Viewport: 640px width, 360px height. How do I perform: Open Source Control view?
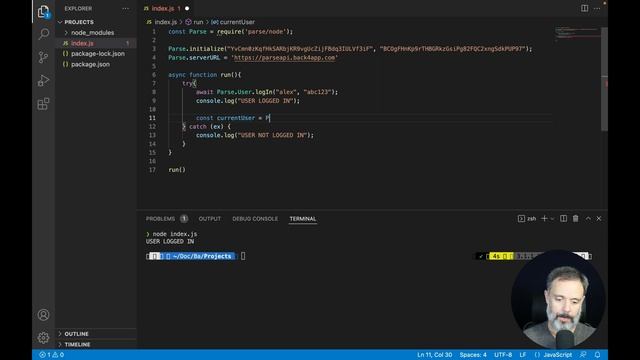point(43,57)
